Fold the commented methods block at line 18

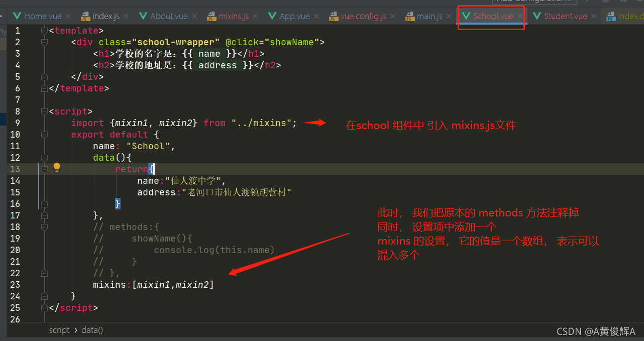pos(44,227)
